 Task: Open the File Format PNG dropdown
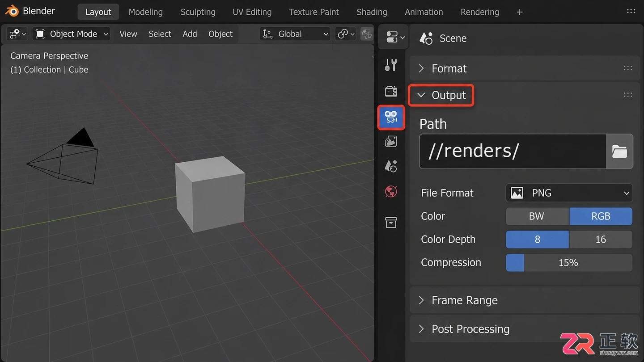[x=569, y=193]
